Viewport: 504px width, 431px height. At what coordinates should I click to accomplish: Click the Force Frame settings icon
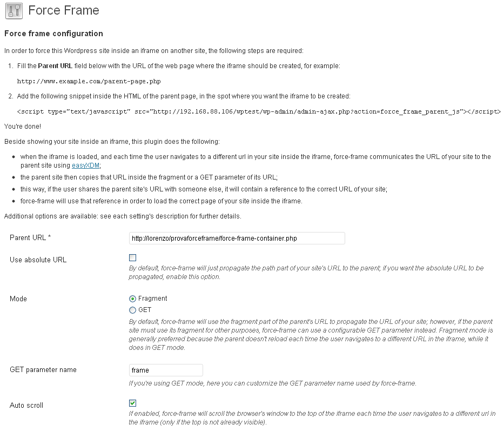pyautogui.click(x=14, y=11)
